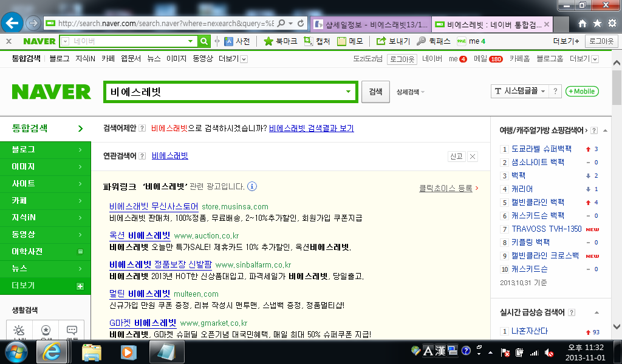Open the Windows Start orb
Screen dimensions: 622x364
(x=16, y=352)
